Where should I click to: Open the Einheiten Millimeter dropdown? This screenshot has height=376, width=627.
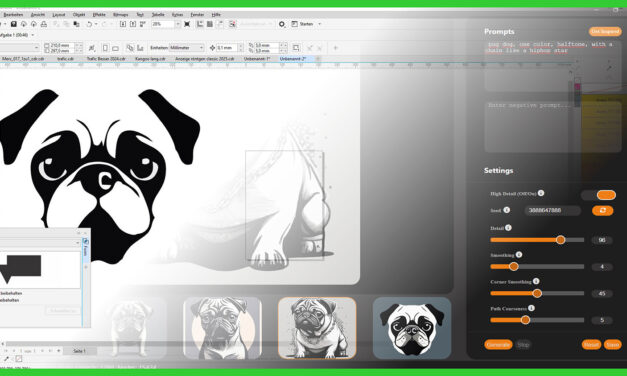click(x=187, y=48)
